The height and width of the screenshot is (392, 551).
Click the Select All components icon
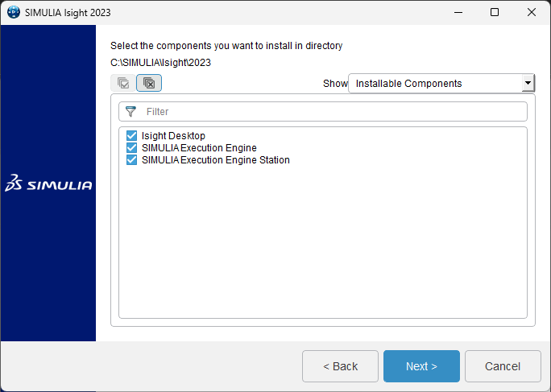tap(123, 83)
